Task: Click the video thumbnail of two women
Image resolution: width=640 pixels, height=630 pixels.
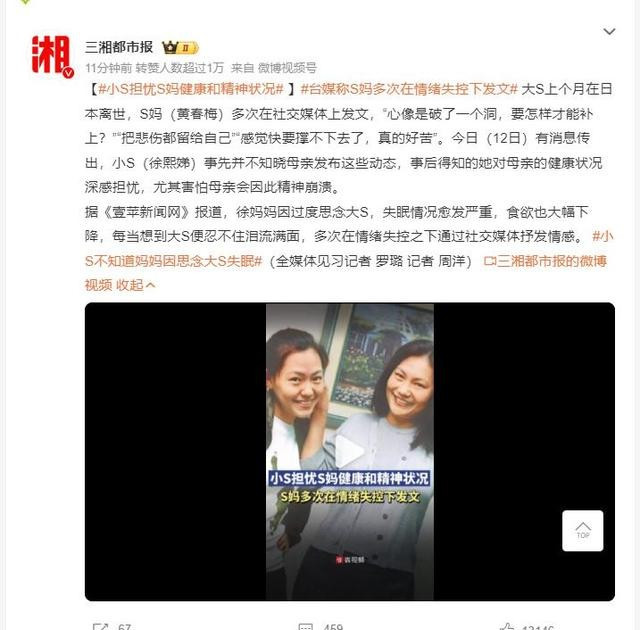Action: click(350, 452)
